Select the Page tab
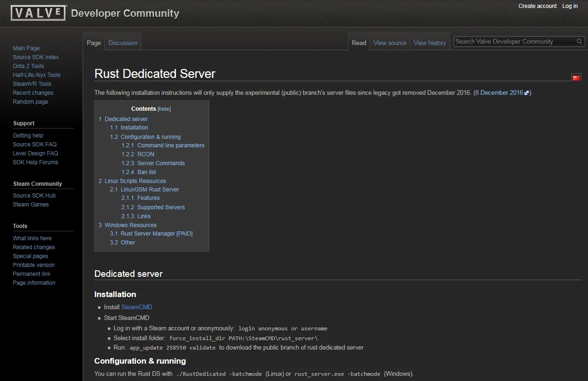This screenshot has width=588, height=381. point(94,43)
